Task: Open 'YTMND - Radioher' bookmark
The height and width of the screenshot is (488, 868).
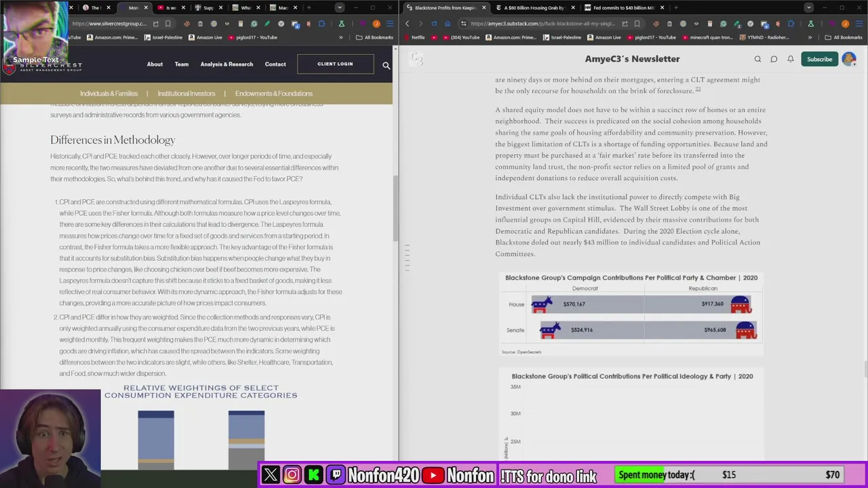Action: 764,37
